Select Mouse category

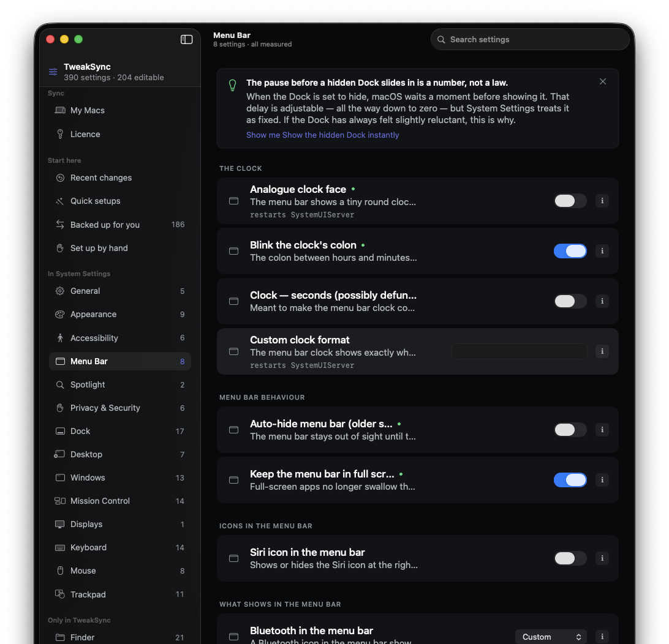120,571
